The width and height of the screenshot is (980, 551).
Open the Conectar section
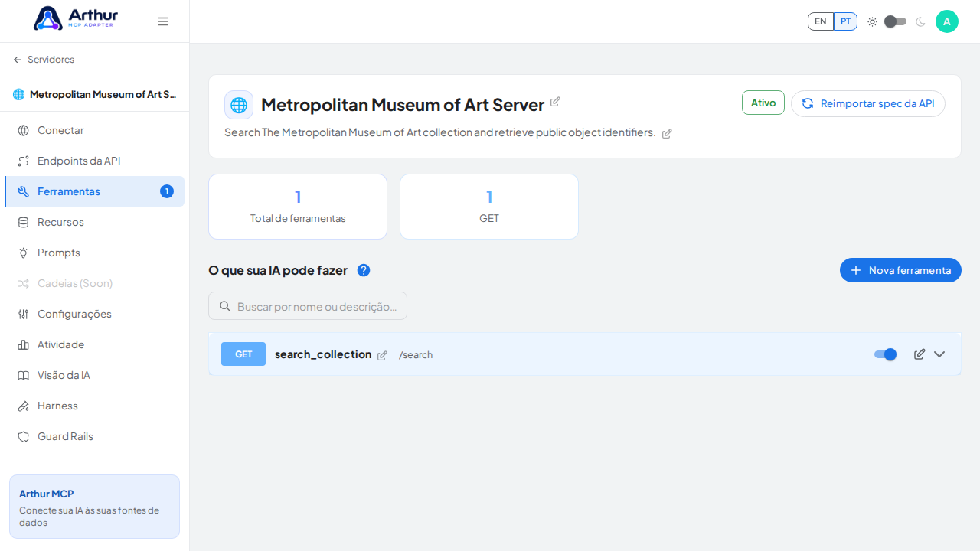[x=94, y=130]
